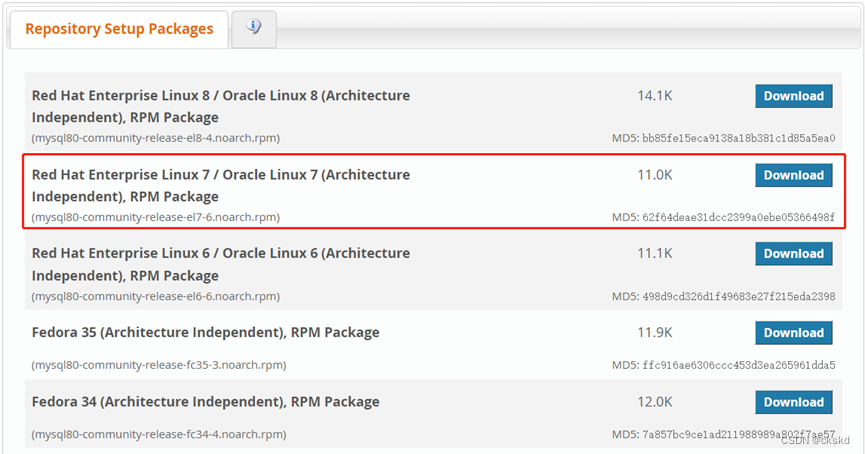Viewport: 865px width, 454px height.
Task: Select the Fedora 34 package title
Action: [205, 402]
